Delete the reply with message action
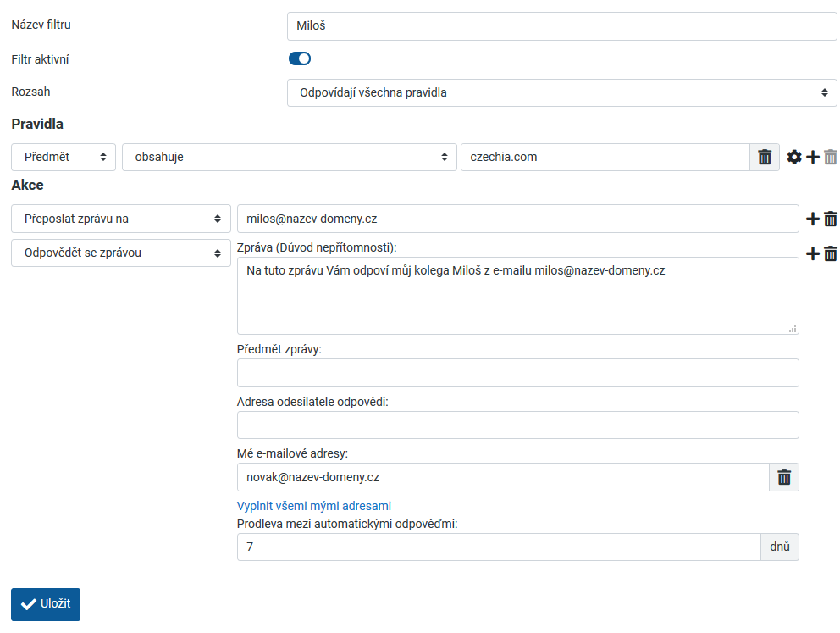This screenshot has height=633, width=840. pyautogui.click(x=831, y=253)
